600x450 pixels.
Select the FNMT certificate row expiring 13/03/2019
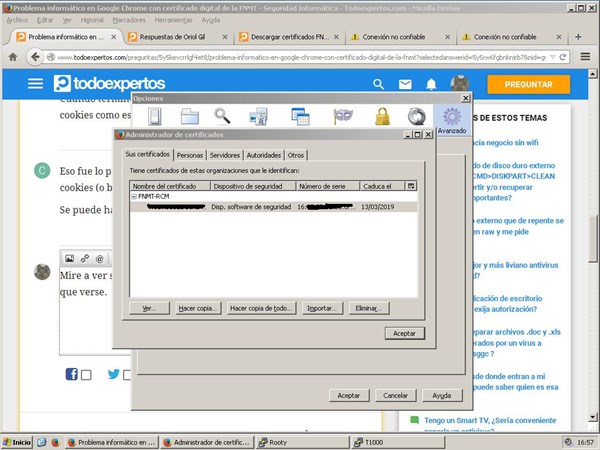tap(270, 208)
